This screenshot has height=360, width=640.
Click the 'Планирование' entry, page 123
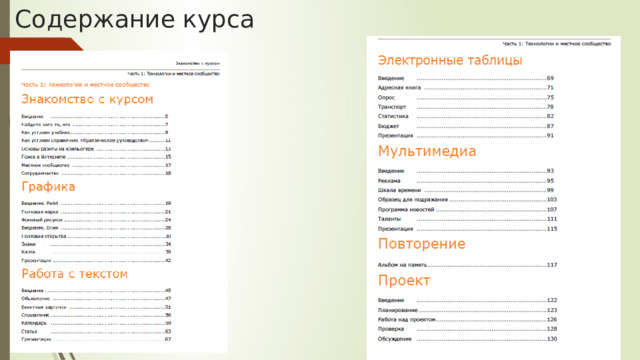(467, 310)
